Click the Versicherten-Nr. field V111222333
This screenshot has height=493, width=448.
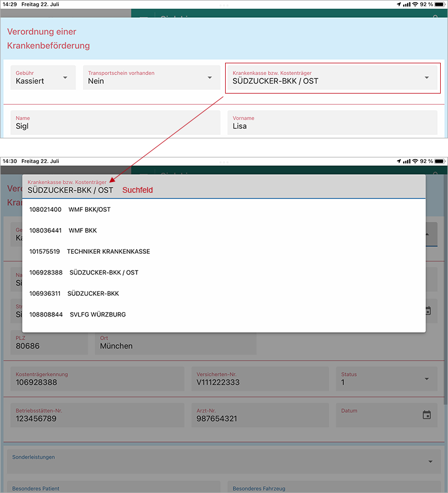(260, 379)
